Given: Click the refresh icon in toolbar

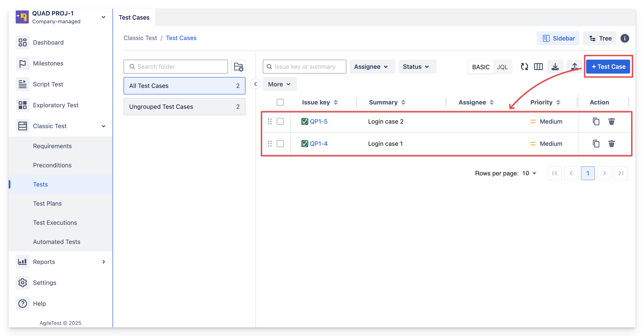Looking at the screenshot, I should pos(524,67).
